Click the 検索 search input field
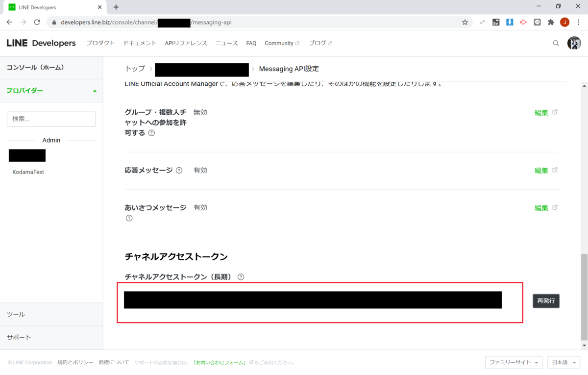The height and width of the screenshot is (375, 588). pyautogui.click(x=51, y=119)
